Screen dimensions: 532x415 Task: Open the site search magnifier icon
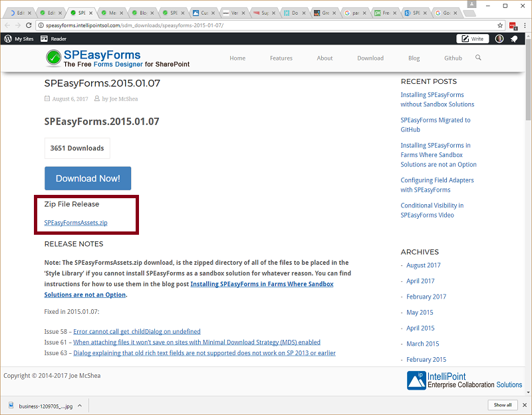point(478,58)
